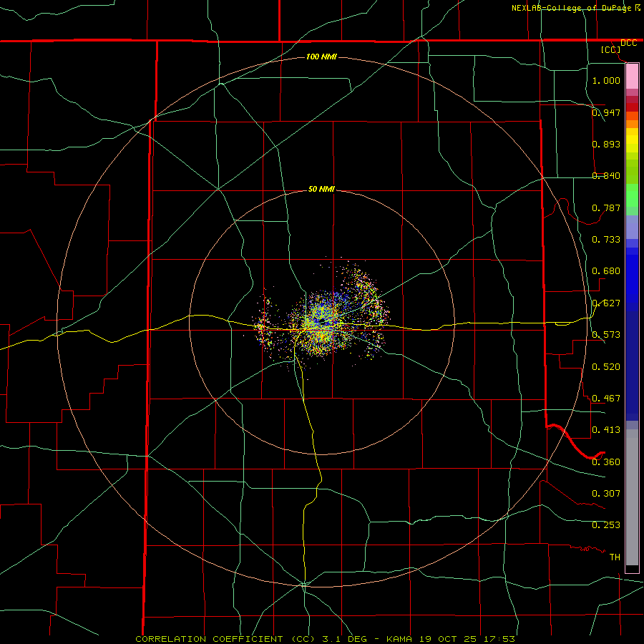The image size is (644, 644).
Task: Click the radar echo cluster at map center
Action: [323, 321]
